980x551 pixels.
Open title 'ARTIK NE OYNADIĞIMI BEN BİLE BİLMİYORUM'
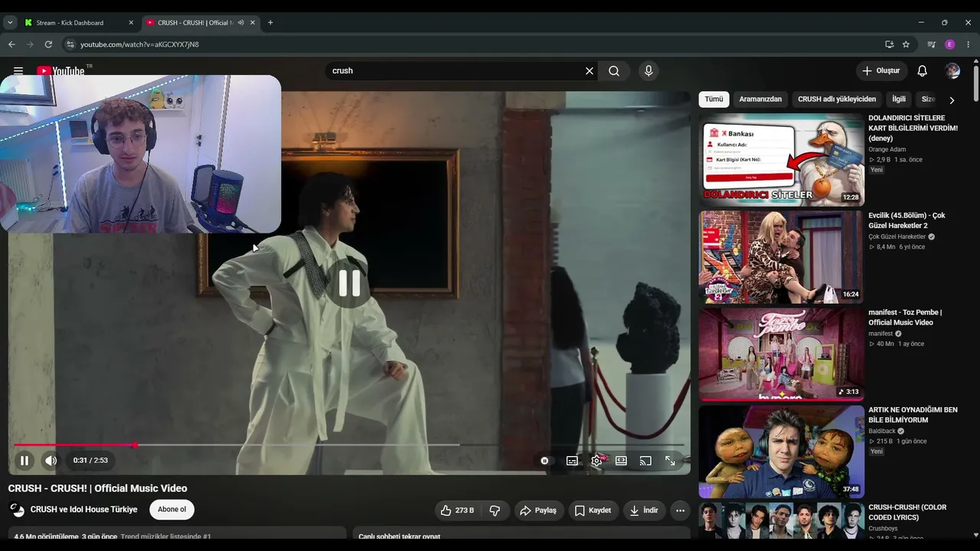(x=913, y=415)
